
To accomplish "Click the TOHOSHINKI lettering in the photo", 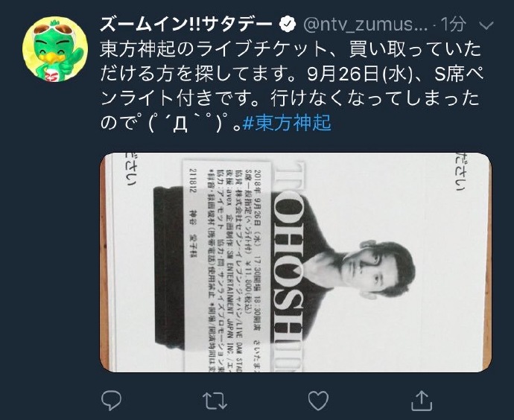I will (x=288, y=266).
